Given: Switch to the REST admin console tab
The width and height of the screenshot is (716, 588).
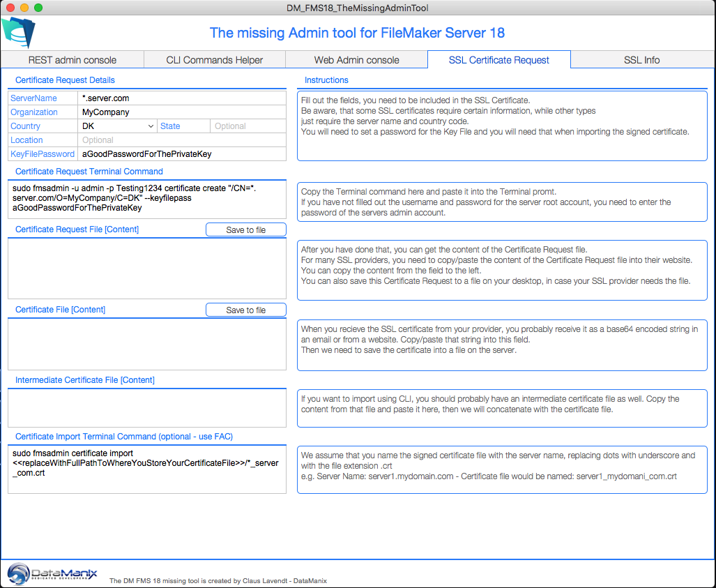Looking at the screenshot, I should pyautogui.click(x=72, y=60).
